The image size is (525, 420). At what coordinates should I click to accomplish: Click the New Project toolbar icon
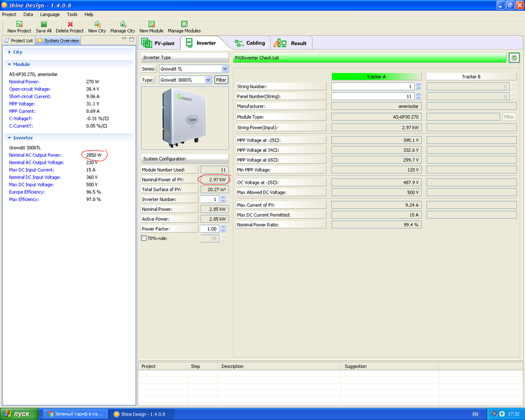pos(19,24)
